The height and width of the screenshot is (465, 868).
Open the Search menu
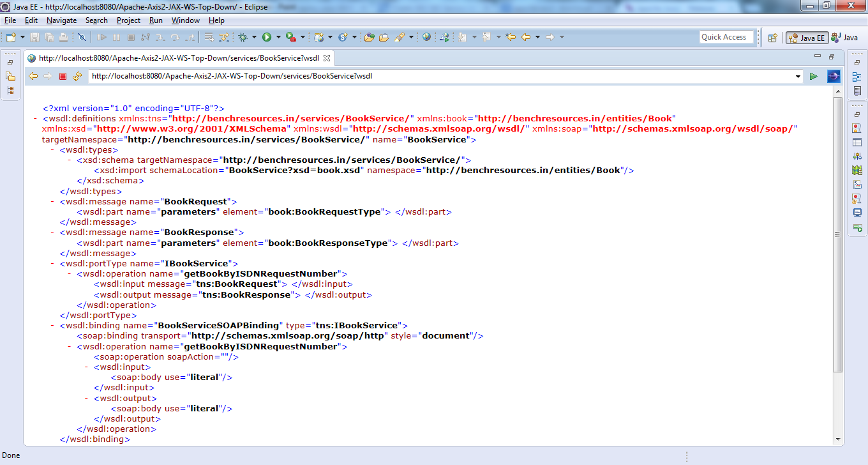pyautogui.click(x=96, y=20)
